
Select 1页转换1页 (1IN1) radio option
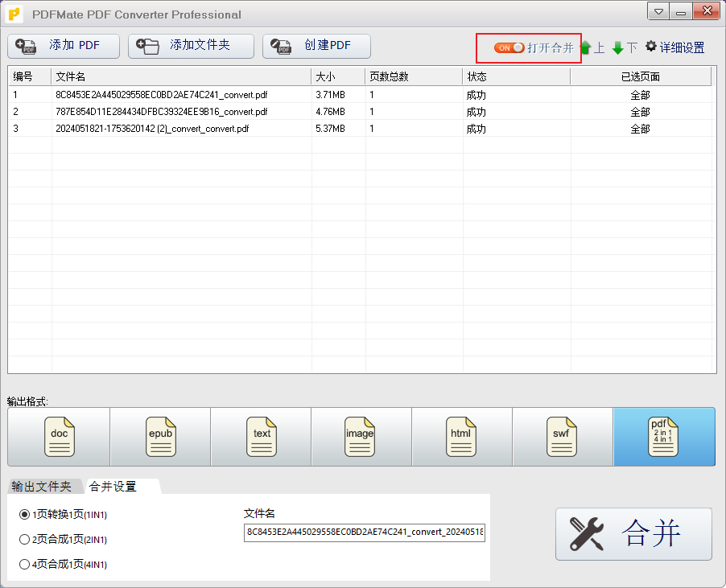click(24, 515)
